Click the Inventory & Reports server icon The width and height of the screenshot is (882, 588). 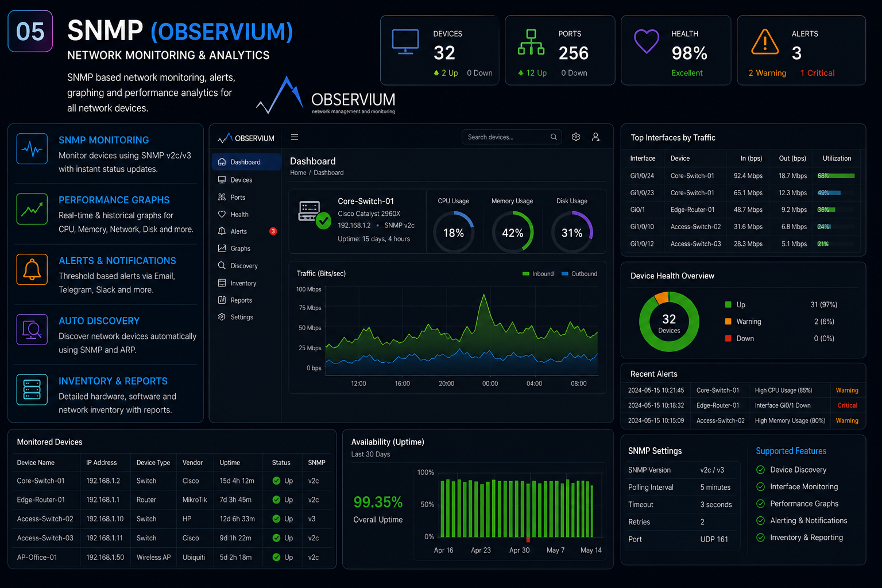point(32,390)
